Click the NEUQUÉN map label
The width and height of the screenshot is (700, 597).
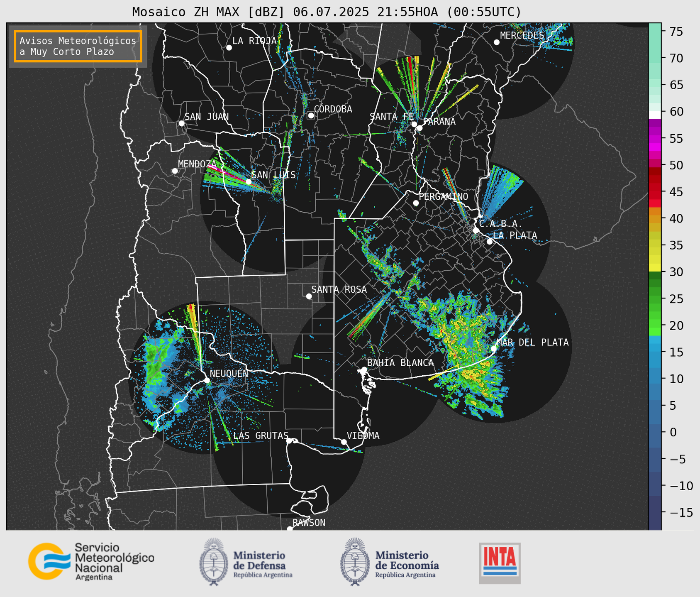[x=229, y=373]
